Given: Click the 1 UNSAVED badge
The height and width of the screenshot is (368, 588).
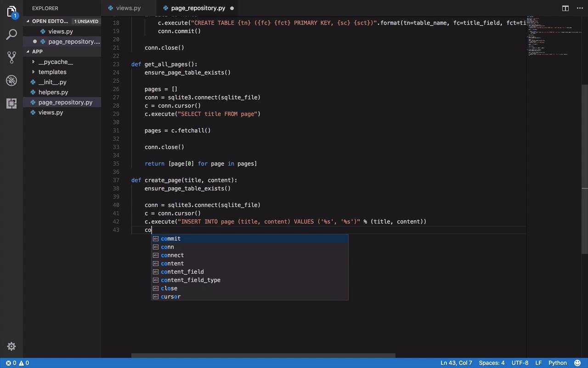Looking at the screenshot, I should (86, 21).
